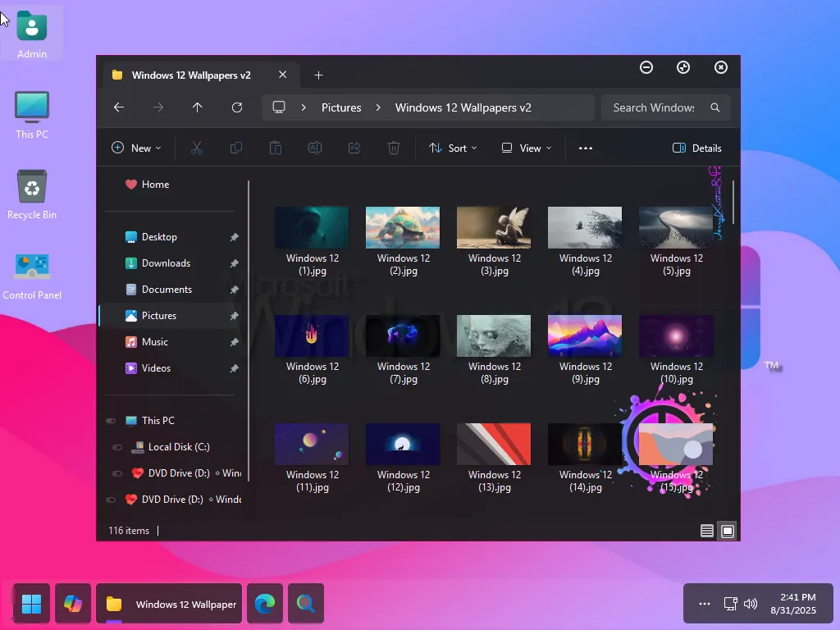Click the Delete trash icon
The height and width of the screenshot is (630, 840).
point(393,148)
